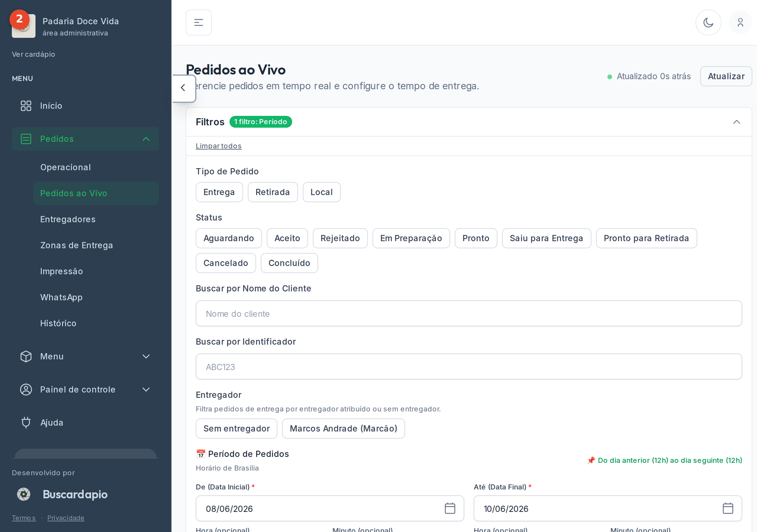Screen dimensions: 757x532
Task: Click the Painel de controle user icon
Action: [x=26, y=389]
